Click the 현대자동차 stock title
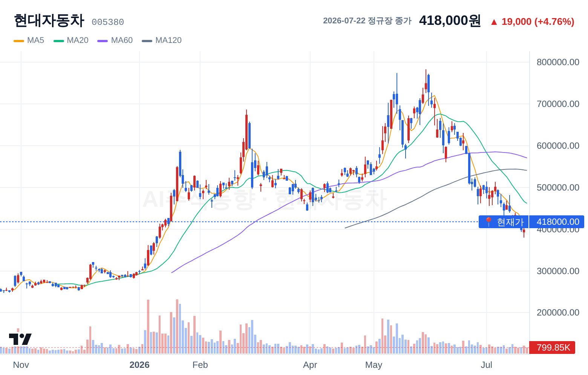 [x=49, y=21]
